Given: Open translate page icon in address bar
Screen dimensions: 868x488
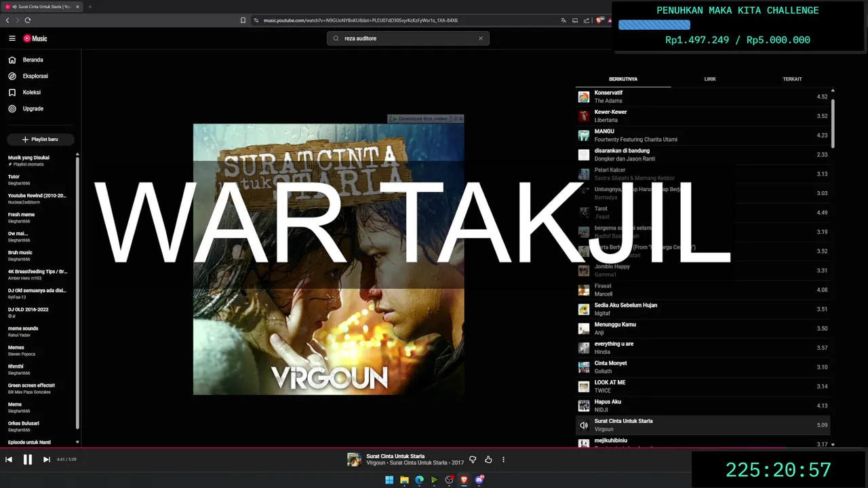Looking at the screenshot, I should (x=563, y=20).
